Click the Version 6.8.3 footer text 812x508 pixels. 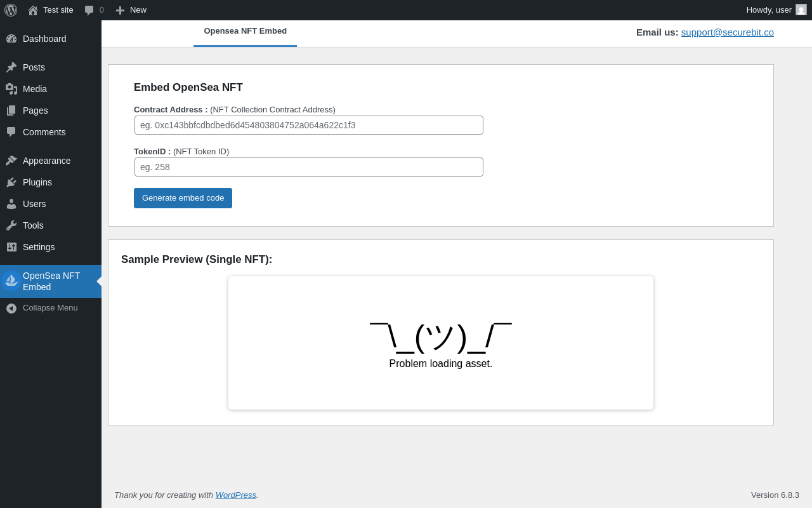(775, 495)
